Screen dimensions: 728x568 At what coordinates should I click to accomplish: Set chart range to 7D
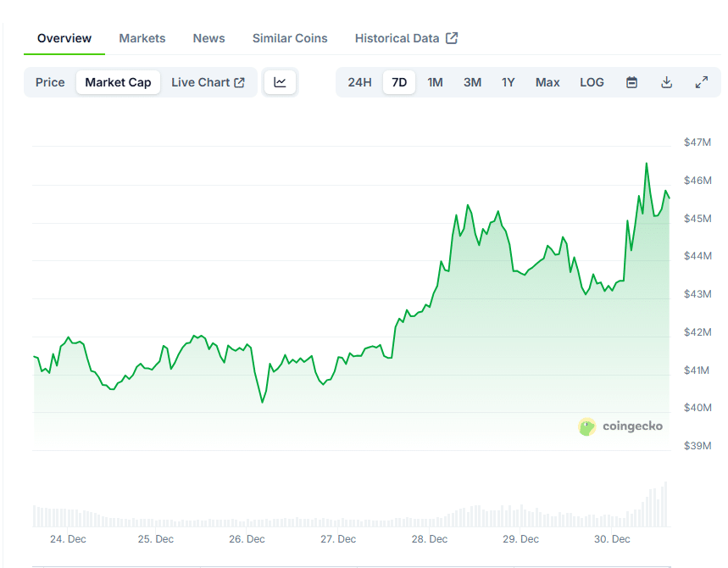point(399,82)
